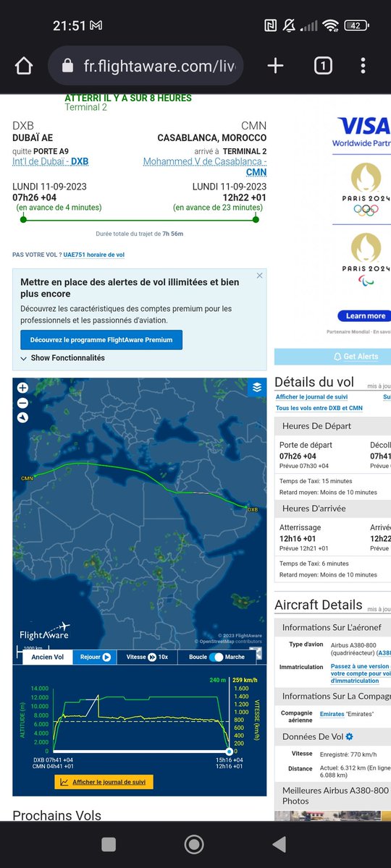Open the OpenStreetMap contributors link
The height and width of the screenshot is (868, 391).
pos(230,642)
